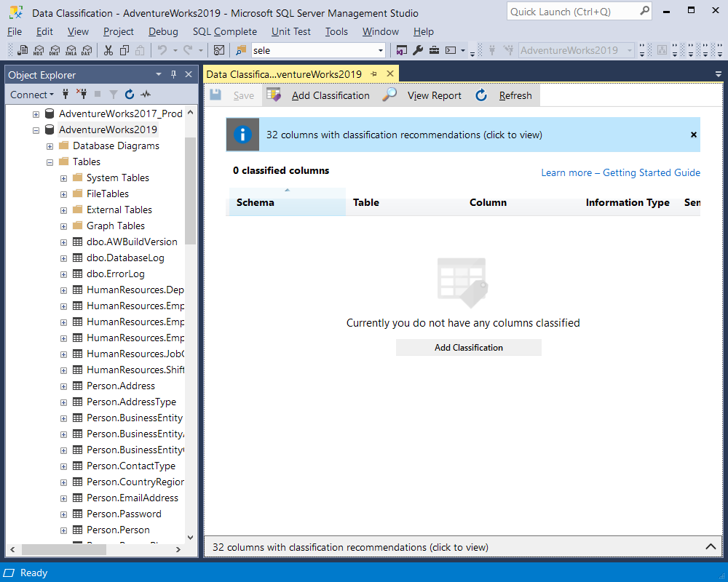Click the Add Classification table-tag icon
728x582 pixels.
[x=274, y=95]
